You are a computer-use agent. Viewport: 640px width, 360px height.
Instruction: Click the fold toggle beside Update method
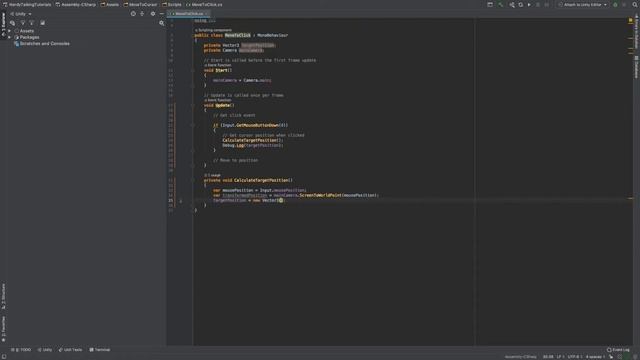192,105
